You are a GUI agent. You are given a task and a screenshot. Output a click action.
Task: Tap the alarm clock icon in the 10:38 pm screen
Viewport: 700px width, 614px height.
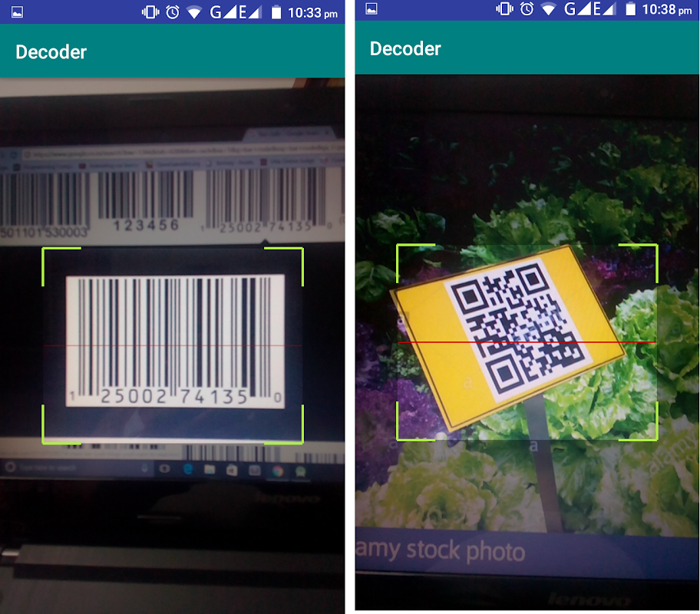point(527,9)
